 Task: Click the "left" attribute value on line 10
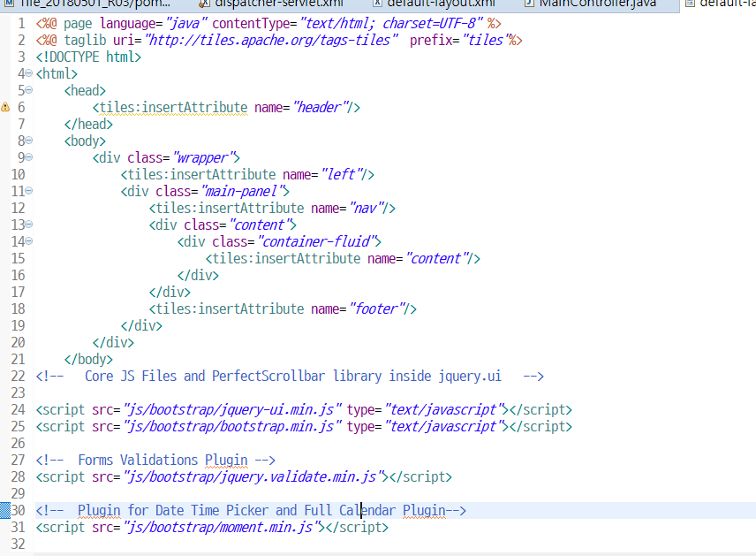point(341,174)
